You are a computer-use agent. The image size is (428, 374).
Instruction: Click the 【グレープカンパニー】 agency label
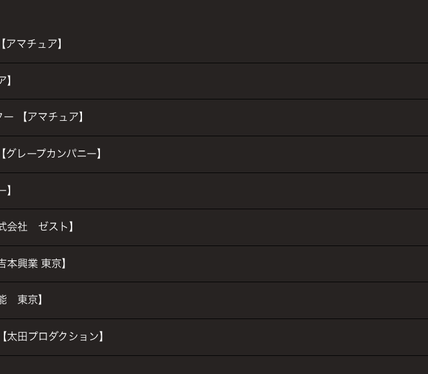pyautogui.click(x=51, y=154)
